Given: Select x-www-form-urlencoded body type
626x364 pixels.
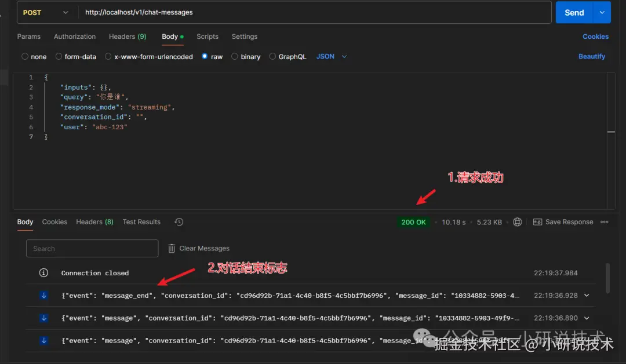Looking at the screenshot, I should coord(108,56).
